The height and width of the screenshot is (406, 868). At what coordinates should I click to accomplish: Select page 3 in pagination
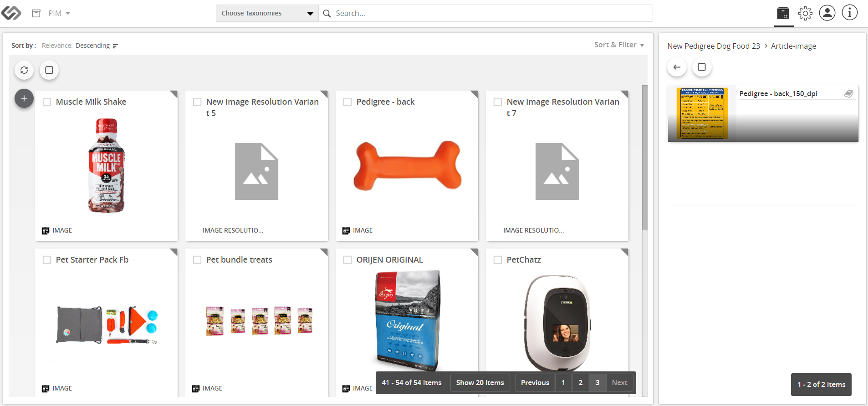pos(597,383)
